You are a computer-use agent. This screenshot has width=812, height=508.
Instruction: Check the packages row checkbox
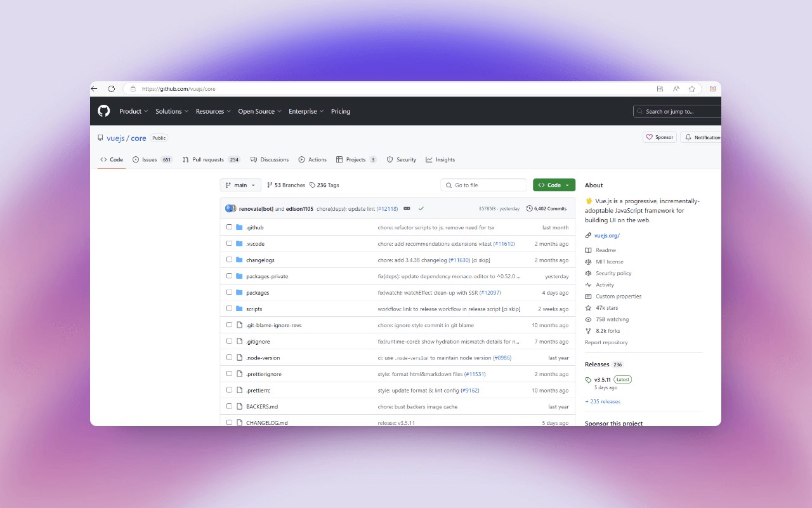coord(229,292)
